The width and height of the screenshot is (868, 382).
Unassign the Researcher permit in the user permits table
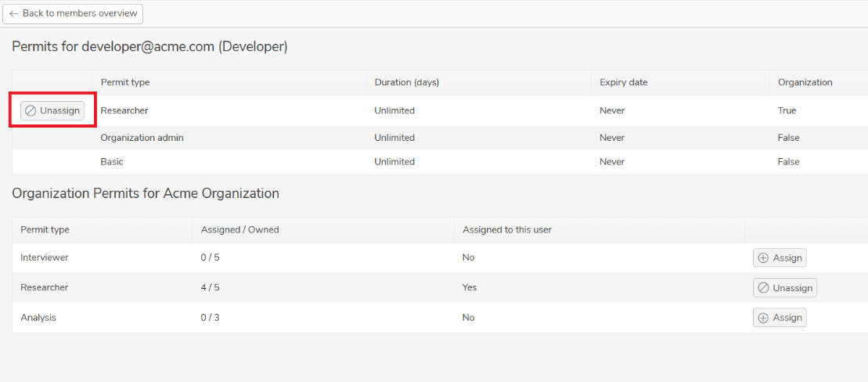point(52,110)
